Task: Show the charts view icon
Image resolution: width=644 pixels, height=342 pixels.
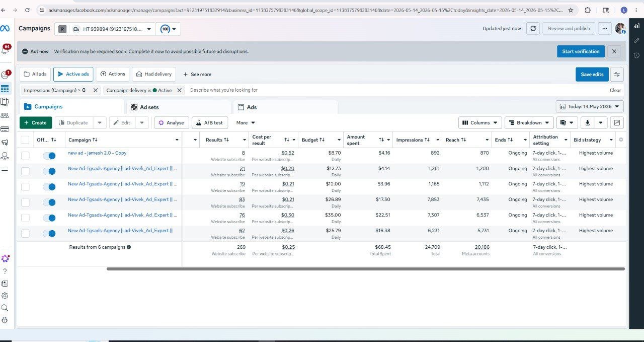Action: [617, 122]
